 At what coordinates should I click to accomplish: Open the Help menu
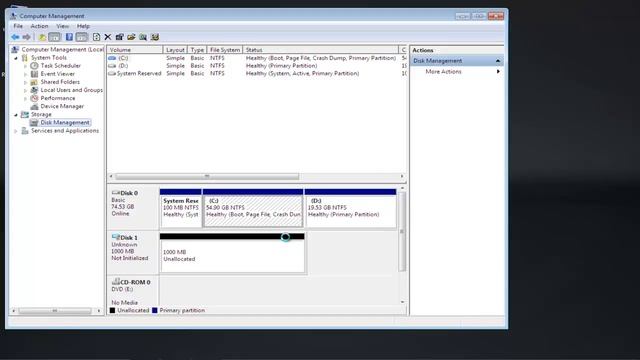(x=83, y=26)
